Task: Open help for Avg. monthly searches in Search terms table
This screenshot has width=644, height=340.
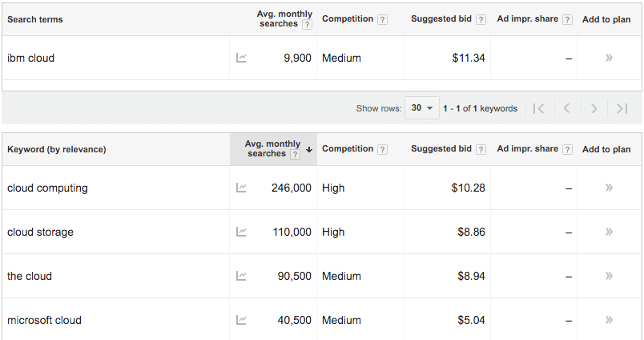Action: (x=307, y=25)
